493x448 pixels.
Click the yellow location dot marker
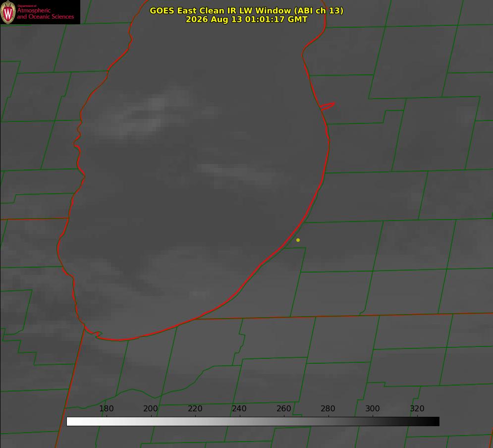tap(298, 240)
